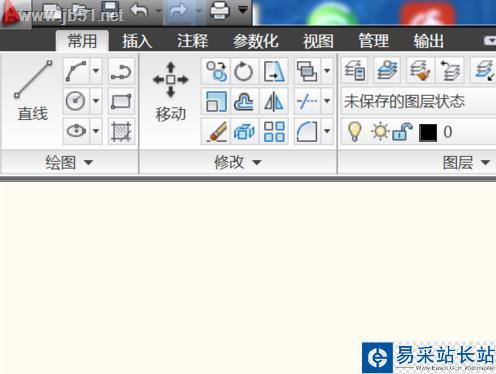Switch to the View (视图) tab

coord(318,41)
